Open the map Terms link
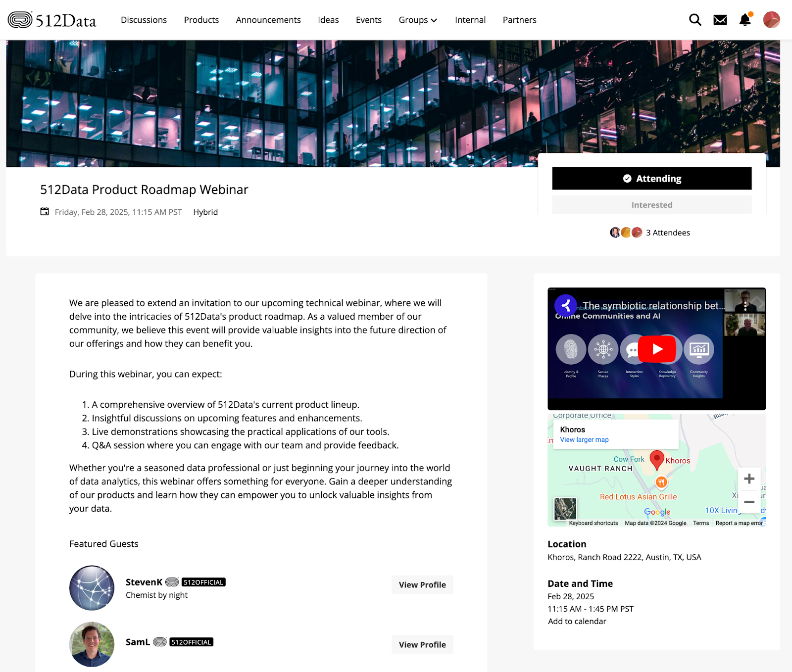The width and height of the screenshot is (792, 672). click(701, 523)
